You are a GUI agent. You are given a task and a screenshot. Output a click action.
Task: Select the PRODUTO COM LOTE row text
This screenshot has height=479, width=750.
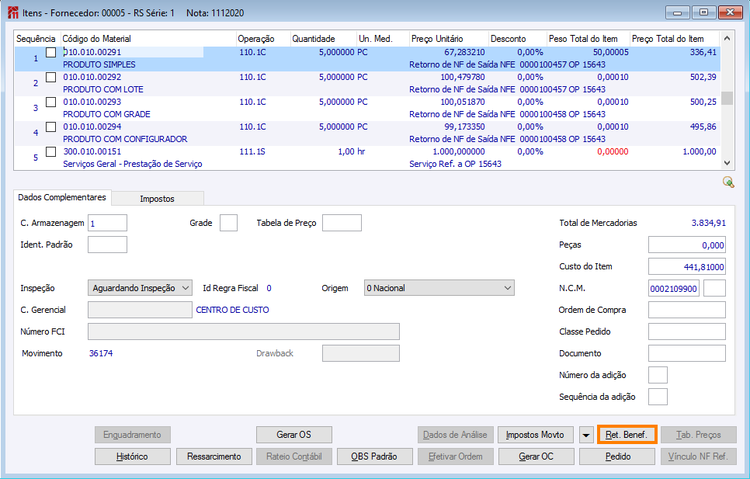pyautogui.click(x=103, y=89)
